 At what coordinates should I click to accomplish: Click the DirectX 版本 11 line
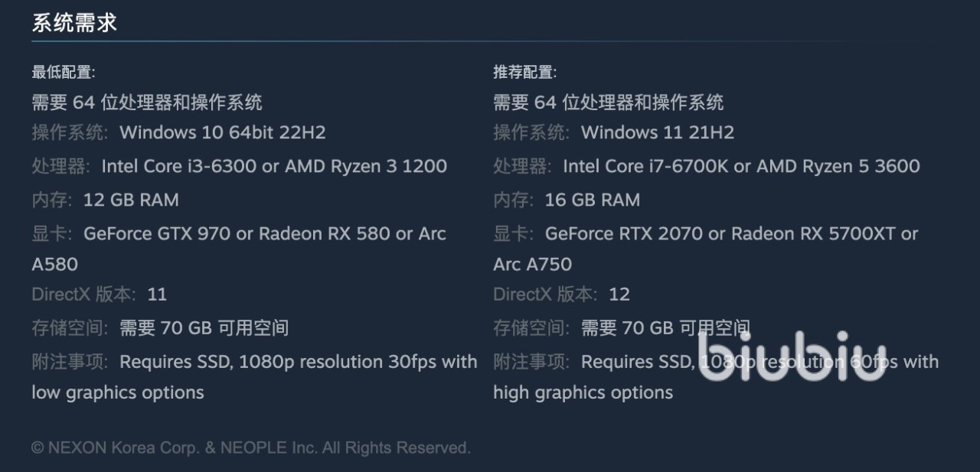coord(100,295)
